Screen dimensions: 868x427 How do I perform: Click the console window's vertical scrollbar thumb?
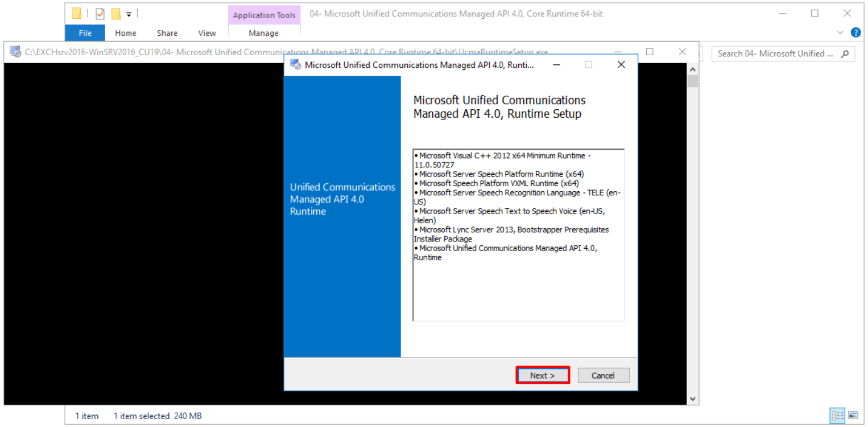click(x=693, y=81)
